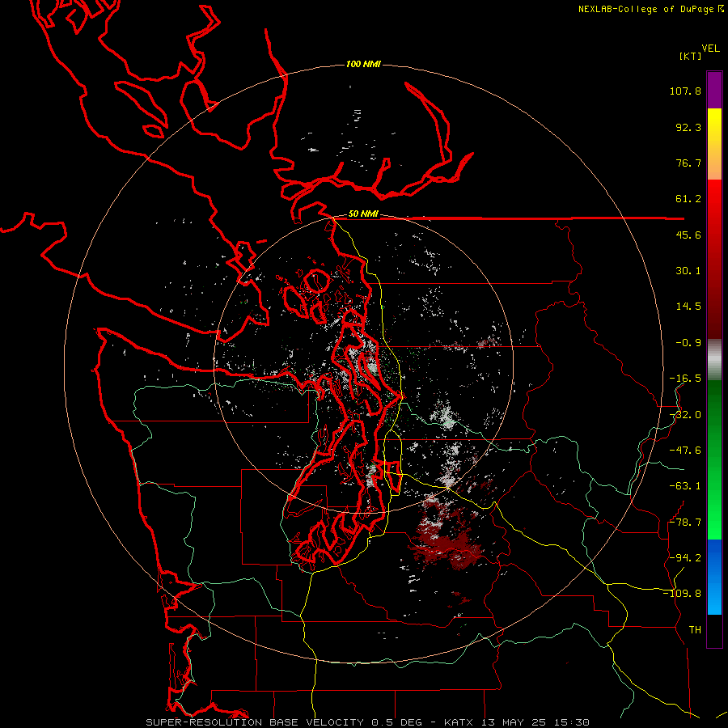Click the 92.3 legend value
Viewport: 728px width, 728px height.
click(x=688, y=127)
